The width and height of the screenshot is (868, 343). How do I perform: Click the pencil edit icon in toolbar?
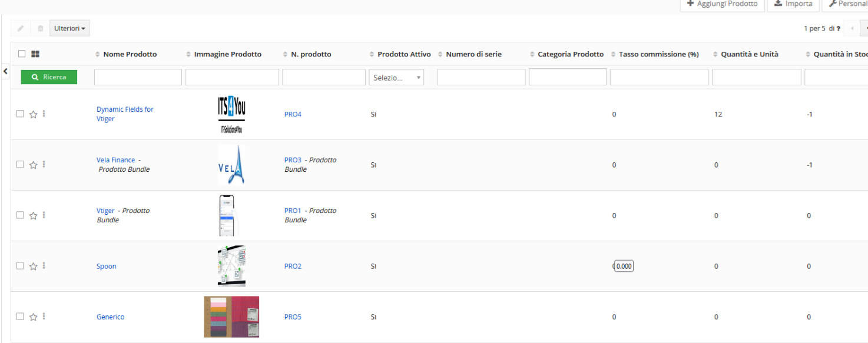click(21, 28)
